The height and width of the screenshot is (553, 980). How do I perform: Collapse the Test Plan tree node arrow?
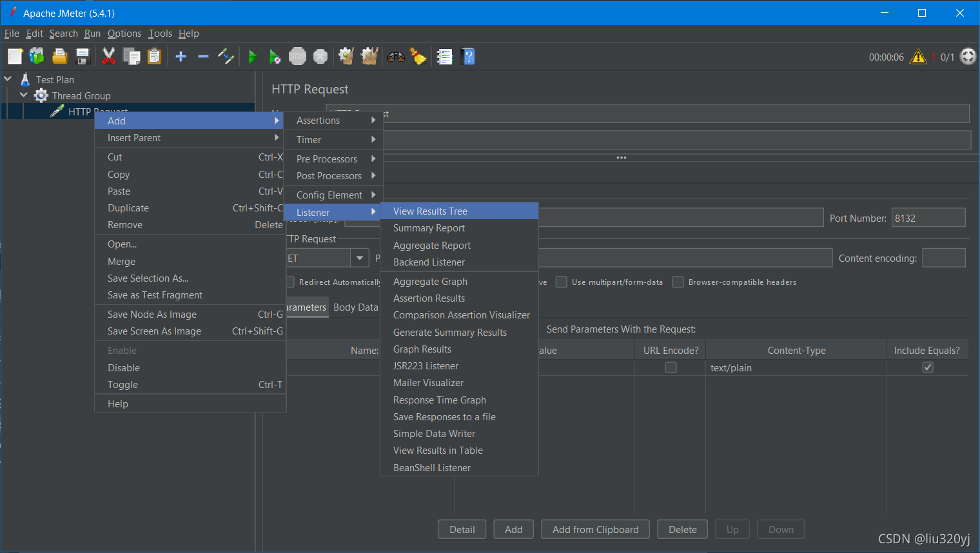8,79
